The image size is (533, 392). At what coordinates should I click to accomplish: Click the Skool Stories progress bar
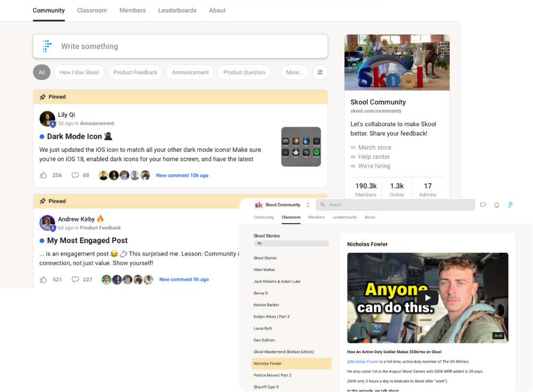pyautogui.click(x=291, y=243)
